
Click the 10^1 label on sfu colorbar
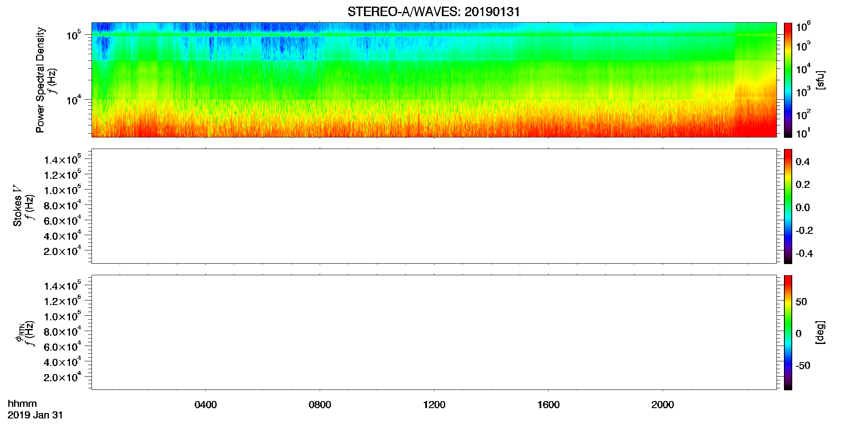tap(803, 133)
